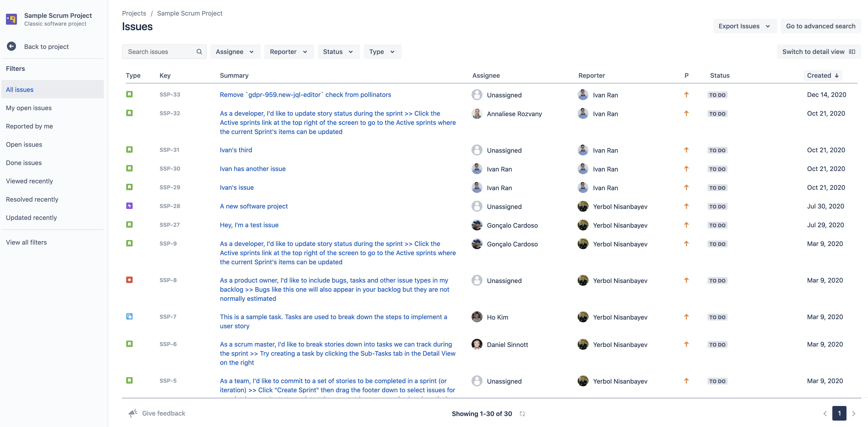868x427 pixels.
Task: Select the task type icon beside SSP-7
Action: [x=130, y=317]
